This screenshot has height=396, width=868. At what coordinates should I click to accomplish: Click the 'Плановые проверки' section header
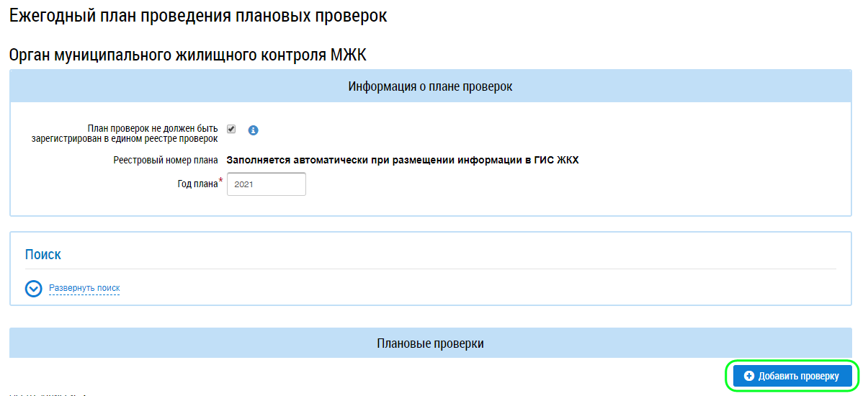pos(430,343)
